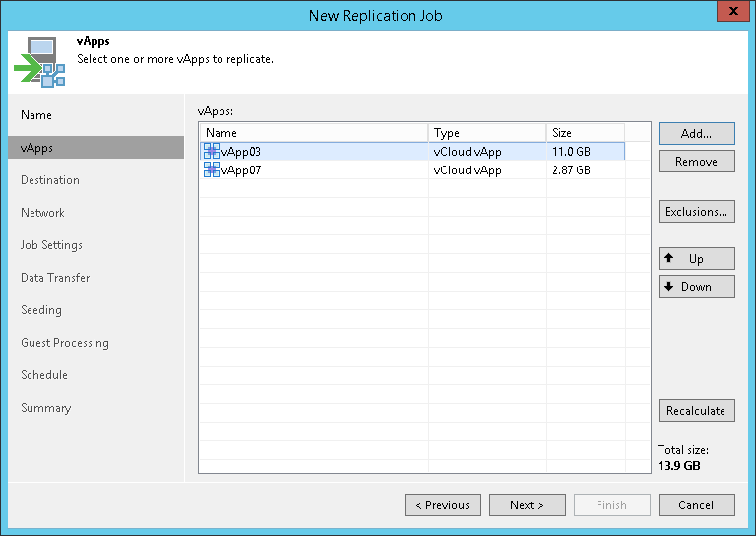Click the vApp07 row icon
This screenshot has height=536, width=756.
click(212, 170)
